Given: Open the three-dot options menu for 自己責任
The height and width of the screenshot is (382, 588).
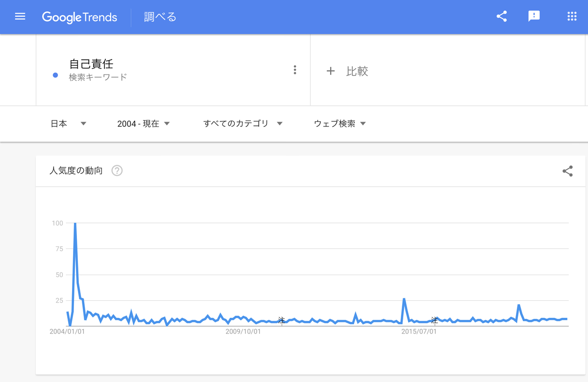Looking at the screenshot, I should point(294,70).
